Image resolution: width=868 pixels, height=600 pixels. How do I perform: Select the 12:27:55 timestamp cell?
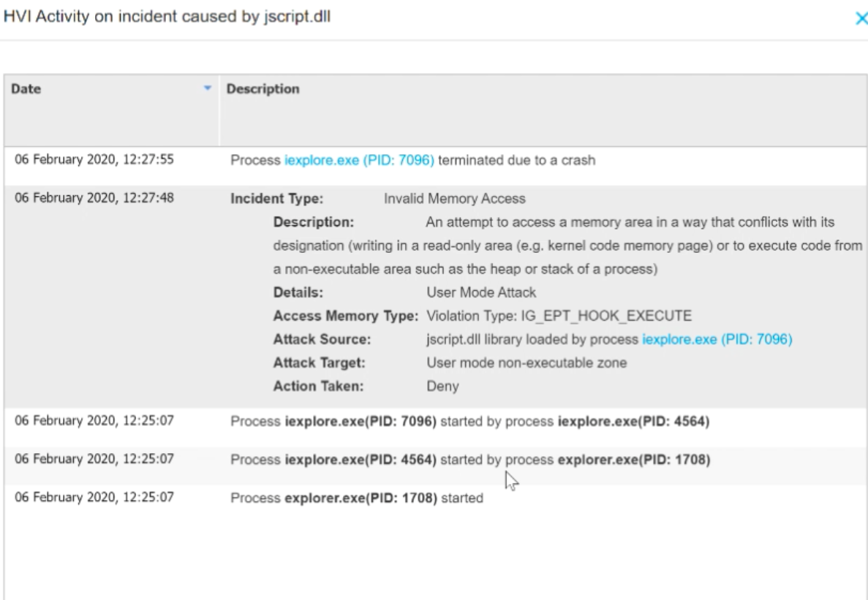point(94,159)
